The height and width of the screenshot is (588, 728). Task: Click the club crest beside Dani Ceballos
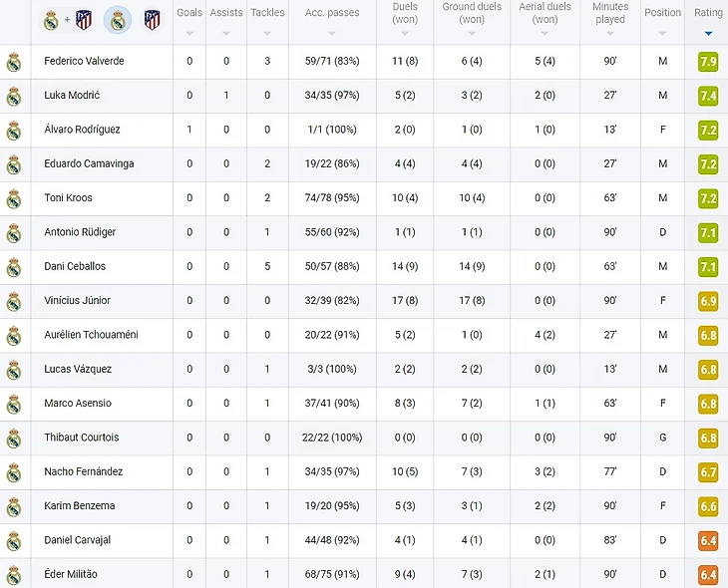click(14, 267)
